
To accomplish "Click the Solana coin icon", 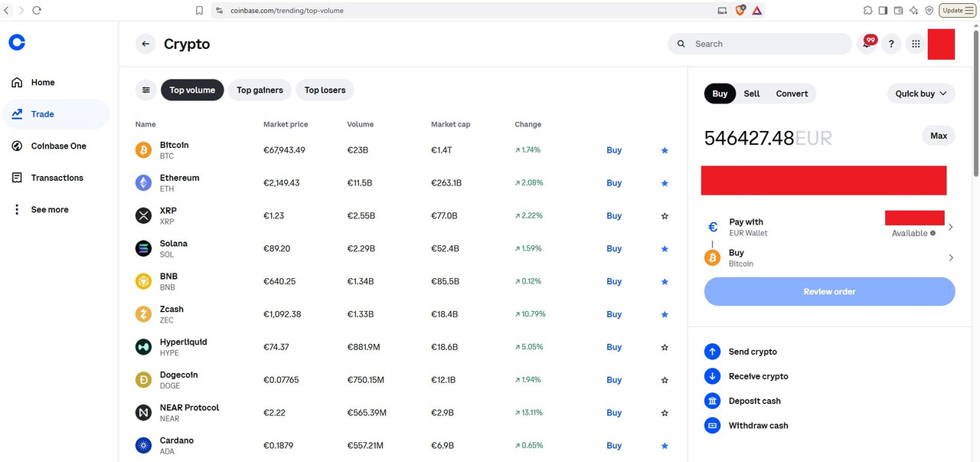I will tap(143, 248).
